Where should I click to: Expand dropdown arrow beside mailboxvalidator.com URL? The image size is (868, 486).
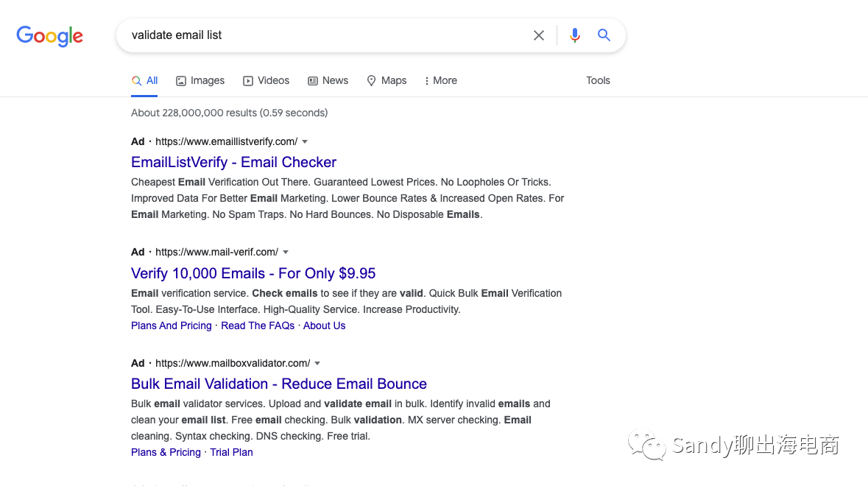[x=317, y=363]
